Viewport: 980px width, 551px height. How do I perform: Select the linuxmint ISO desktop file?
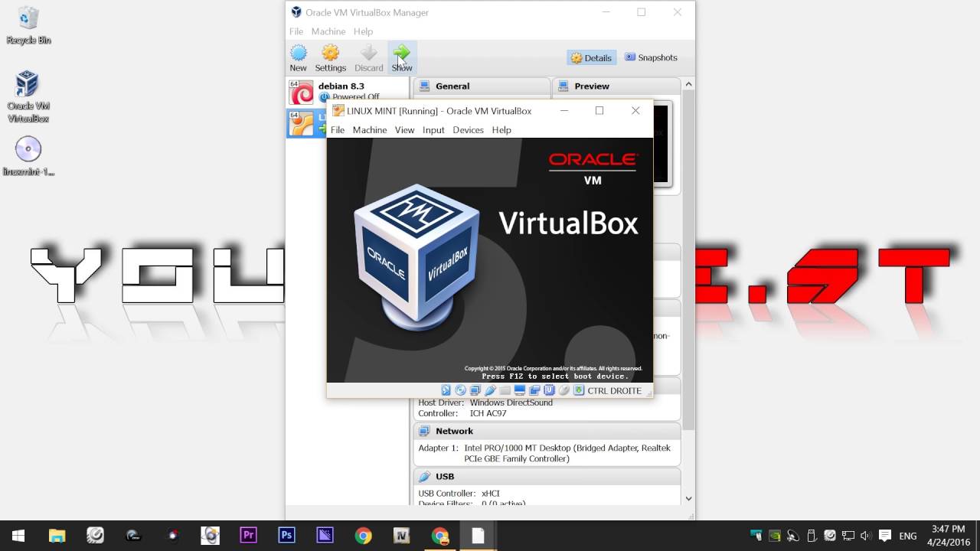[28, 156]
